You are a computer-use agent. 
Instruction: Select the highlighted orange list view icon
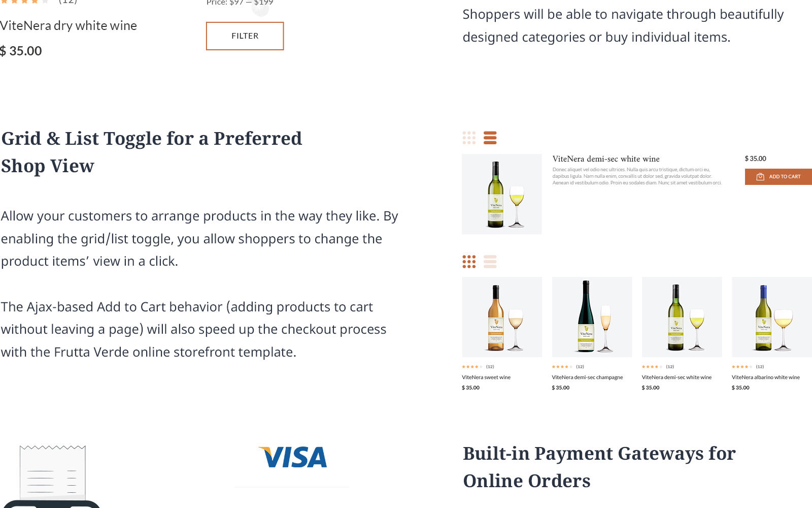coord(490,138)
